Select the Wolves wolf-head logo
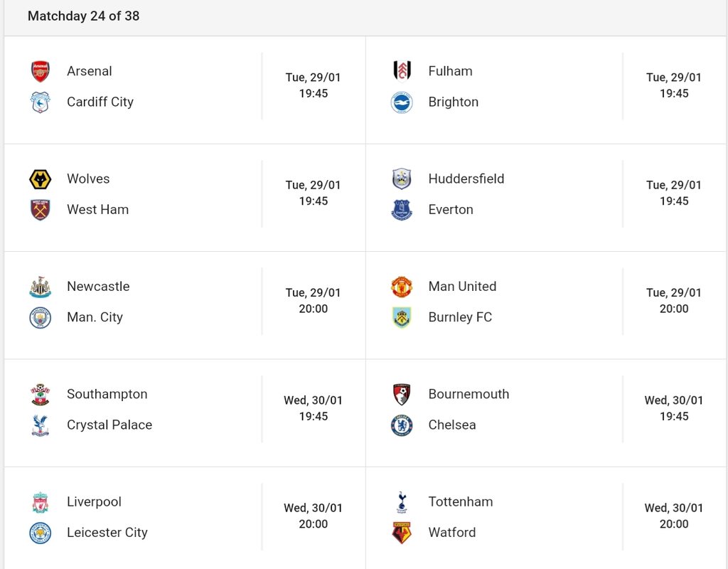 coord(41,179)
